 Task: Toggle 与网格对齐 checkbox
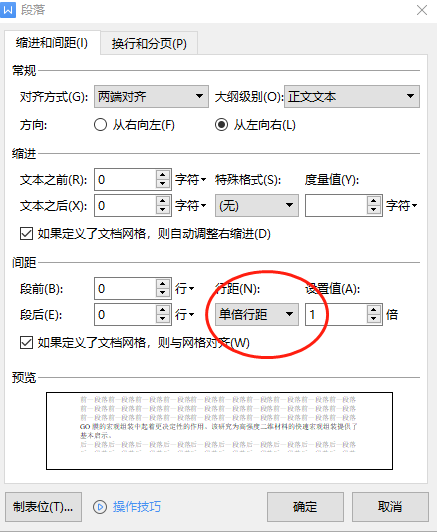(x=26, y=343)
